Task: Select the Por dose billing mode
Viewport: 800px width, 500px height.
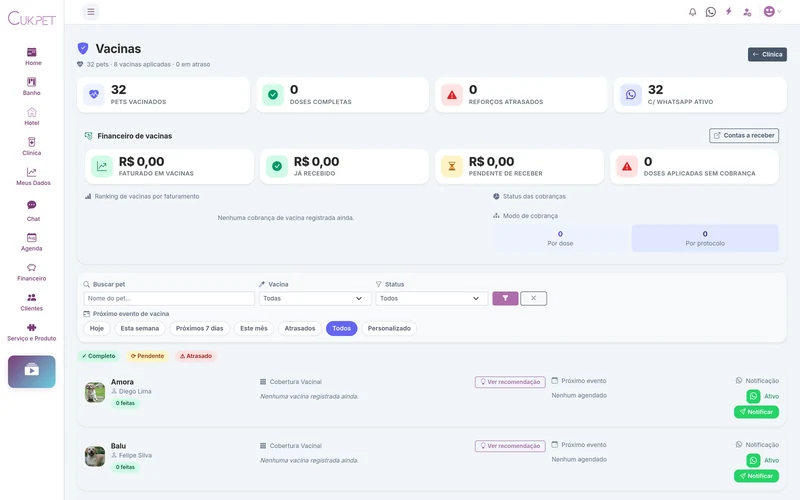Action: [x=560, y=238]
